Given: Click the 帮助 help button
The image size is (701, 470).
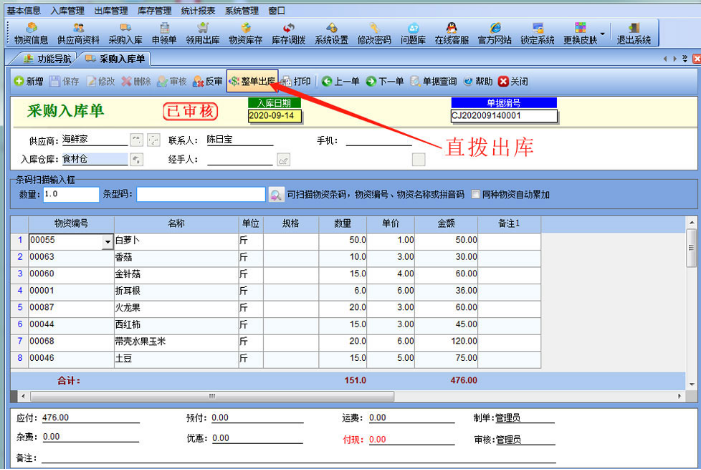Looking at the screenshot, I should pos(478,81).
